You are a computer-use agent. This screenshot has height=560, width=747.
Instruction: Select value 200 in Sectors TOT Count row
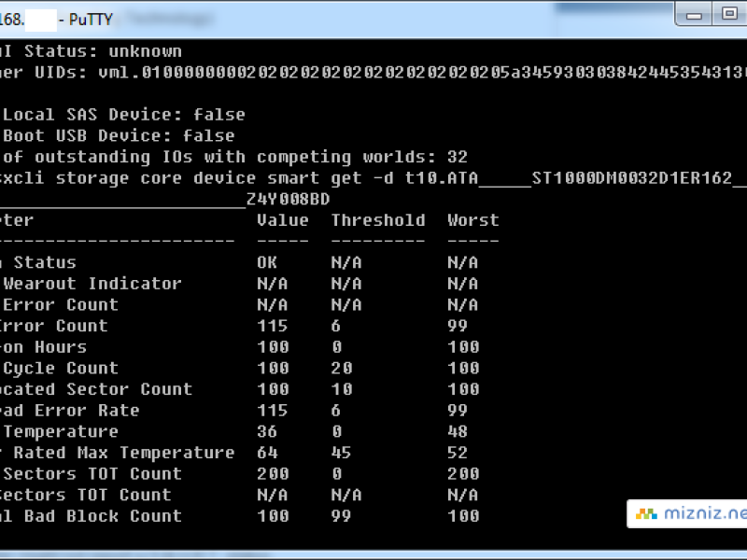(273, 474)
